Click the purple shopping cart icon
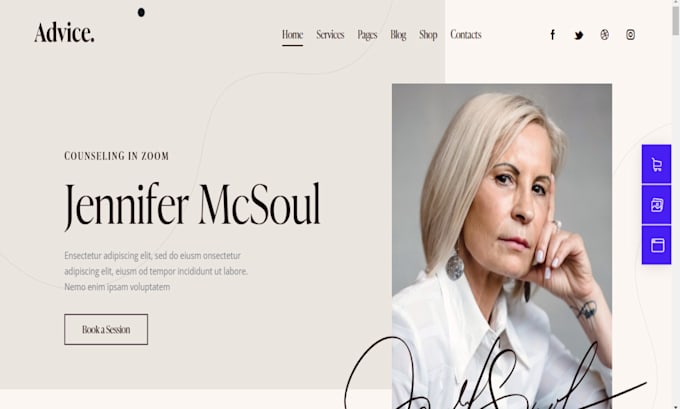 tap(657, 164)
